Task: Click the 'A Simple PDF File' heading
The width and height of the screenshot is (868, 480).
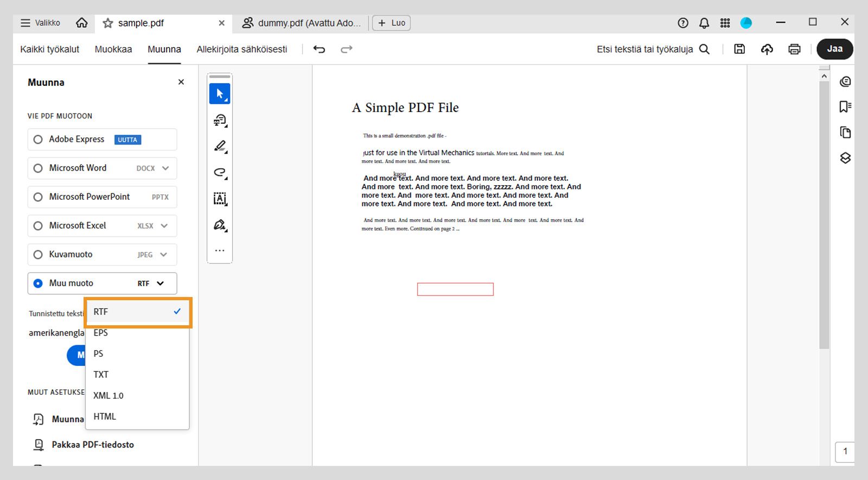Action: tap(405, 108)
